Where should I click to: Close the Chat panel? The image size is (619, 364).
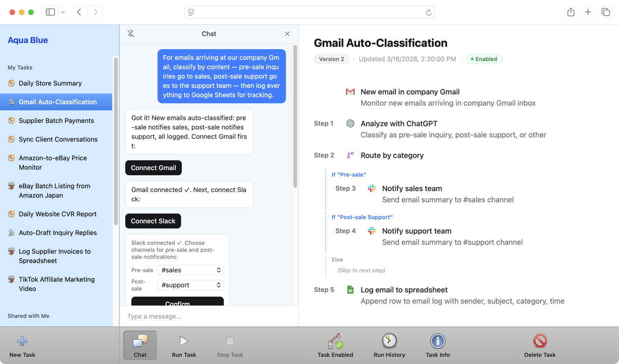287,34
